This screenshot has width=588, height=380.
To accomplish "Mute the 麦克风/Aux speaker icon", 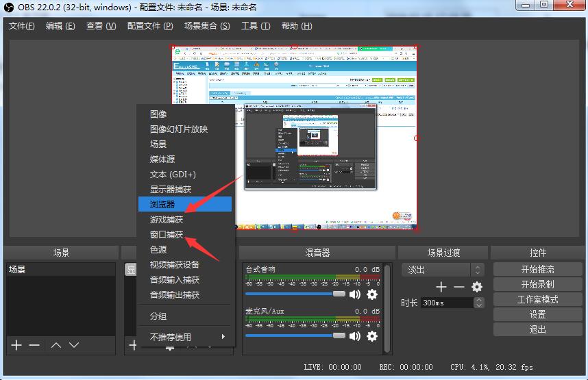I will pos(354,336).
